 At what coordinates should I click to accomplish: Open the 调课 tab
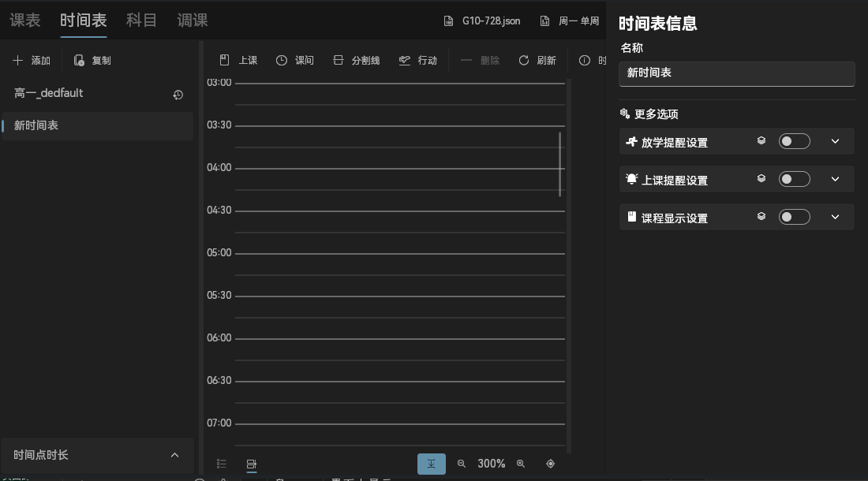[x=193, y=21]
